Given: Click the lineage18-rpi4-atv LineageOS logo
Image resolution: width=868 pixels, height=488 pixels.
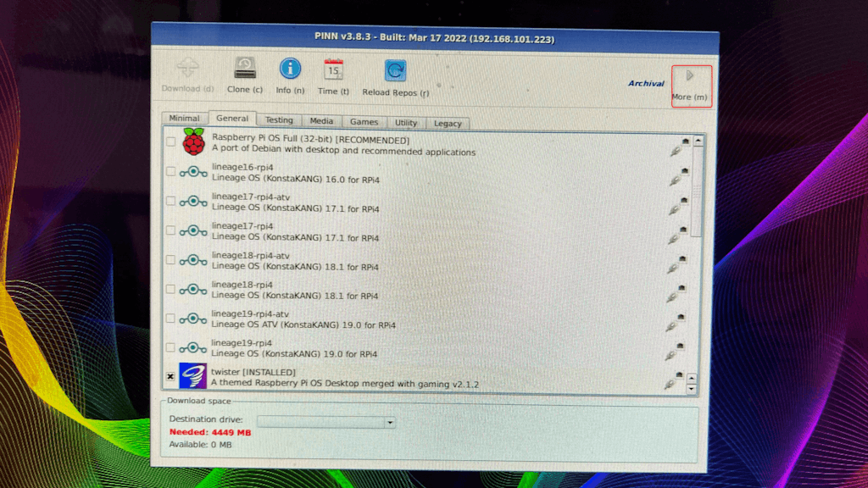Looking at the screenshot, I should (x=193, y=260).
